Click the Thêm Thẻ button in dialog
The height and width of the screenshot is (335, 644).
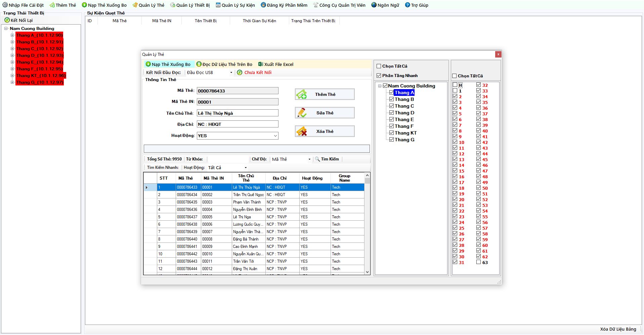coord(325,95)
